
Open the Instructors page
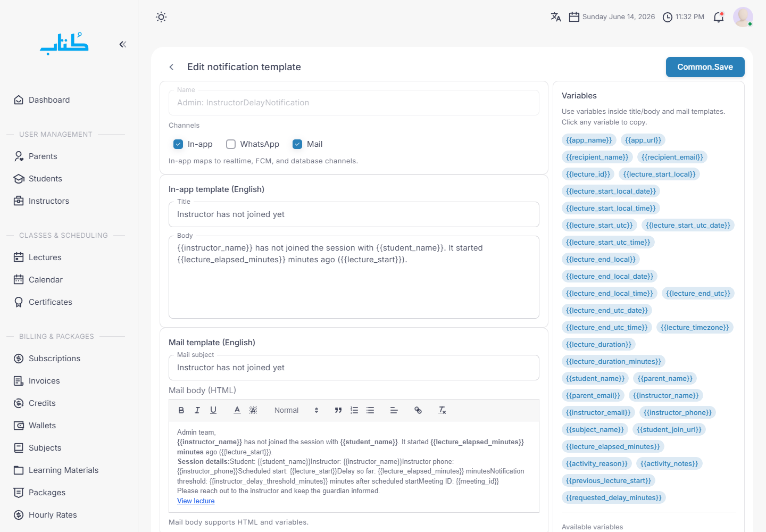point(48,201)
